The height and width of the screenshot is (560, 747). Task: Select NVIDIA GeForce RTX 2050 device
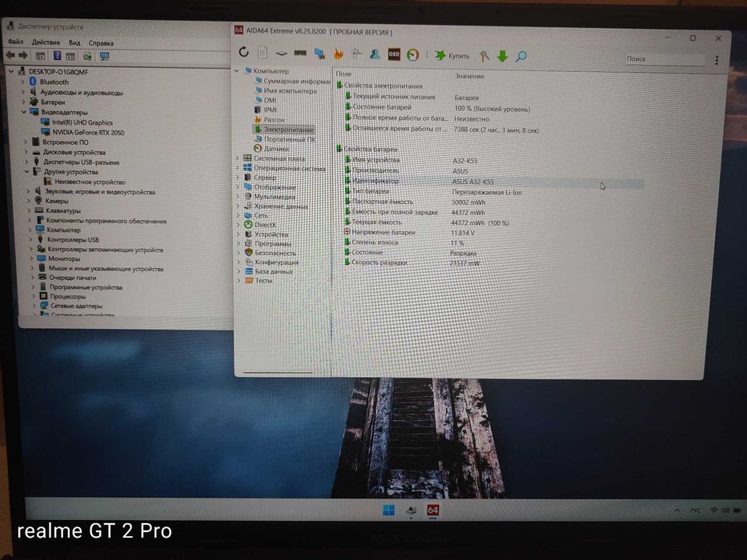tap(83, 132)
